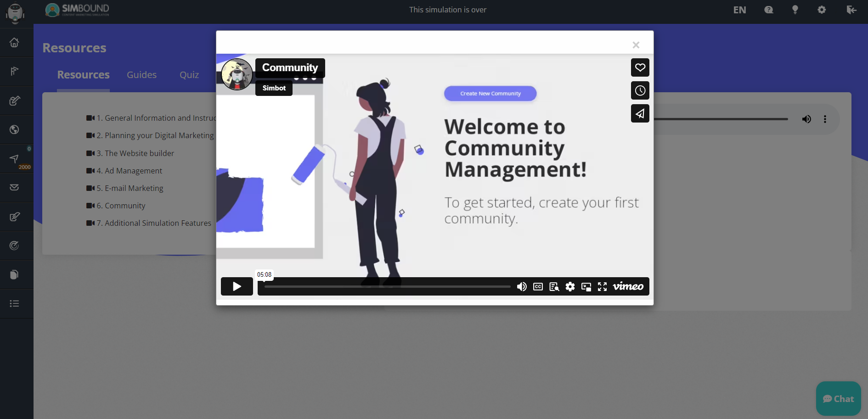Switch to the Quiz tab
868x419 pixels.
tap(189, 74)
